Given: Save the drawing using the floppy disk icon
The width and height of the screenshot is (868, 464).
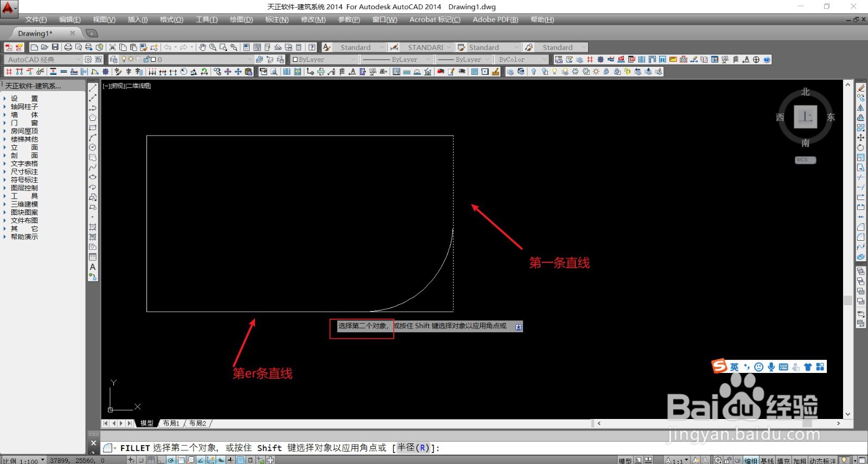Looking at the screenshot, I should click(x=55, y=48).
